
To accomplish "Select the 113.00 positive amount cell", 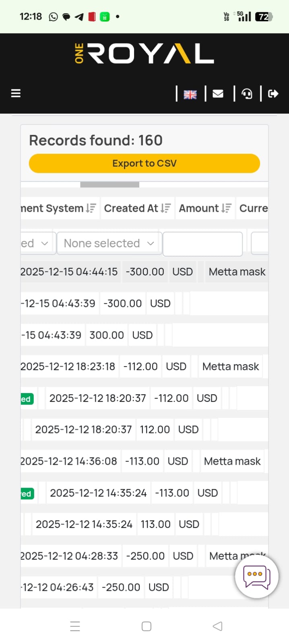I will click(156, 524).
